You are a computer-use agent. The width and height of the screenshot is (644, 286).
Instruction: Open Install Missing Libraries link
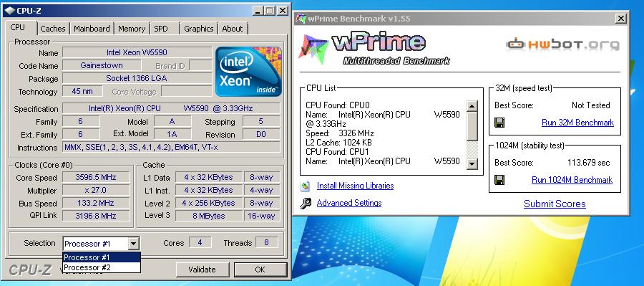355,186
